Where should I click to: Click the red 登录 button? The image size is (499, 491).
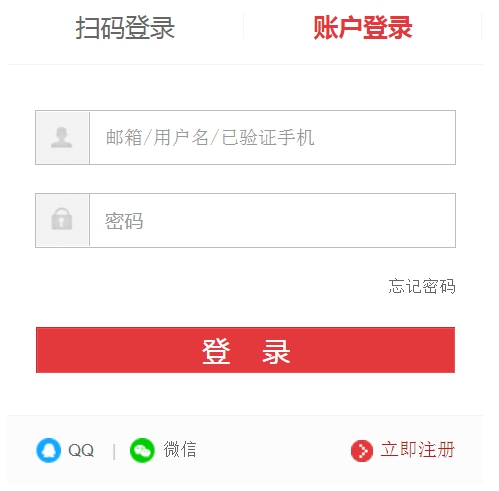click(x=245, y=350)
